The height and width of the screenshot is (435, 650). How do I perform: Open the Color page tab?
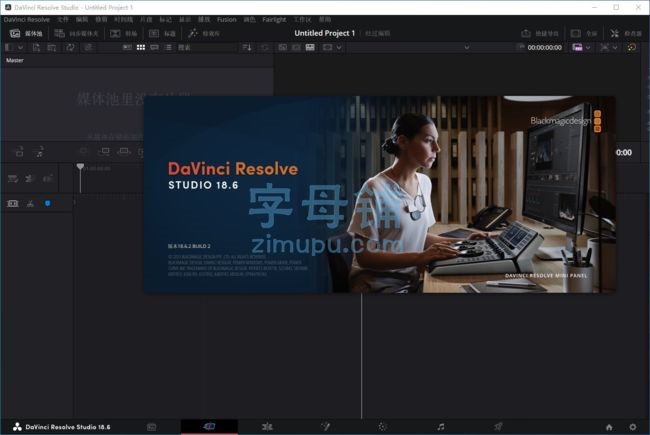(x=383, y=427)
